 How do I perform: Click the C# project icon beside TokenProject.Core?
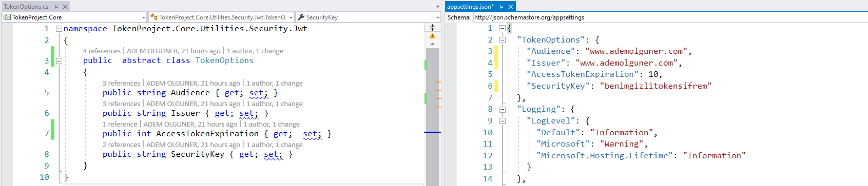click(7, 17)
